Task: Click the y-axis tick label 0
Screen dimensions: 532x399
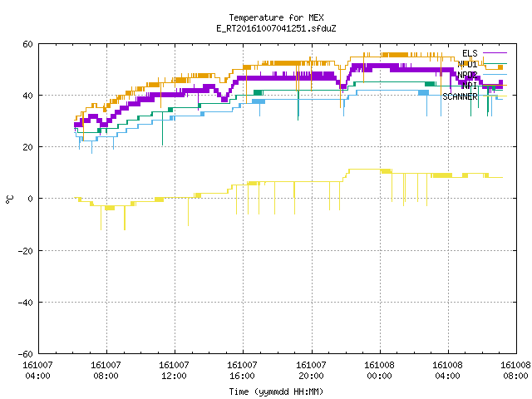Action: tap(30, 199)
